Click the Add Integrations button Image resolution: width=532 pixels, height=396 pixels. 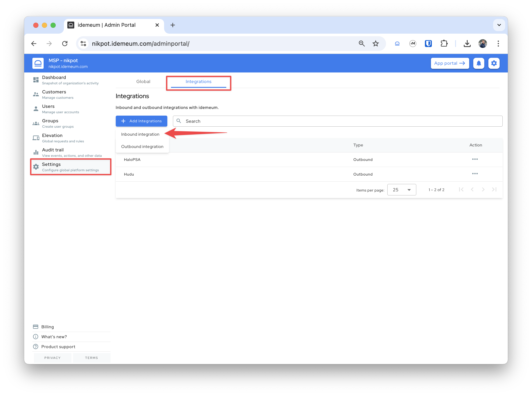coord(141,121)
